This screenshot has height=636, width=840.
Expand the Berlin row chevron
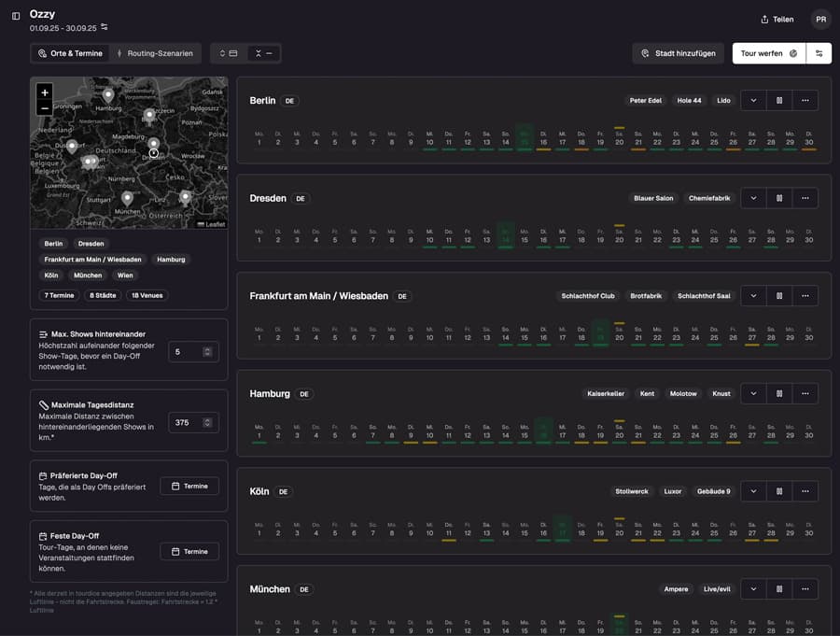(753, 100)
